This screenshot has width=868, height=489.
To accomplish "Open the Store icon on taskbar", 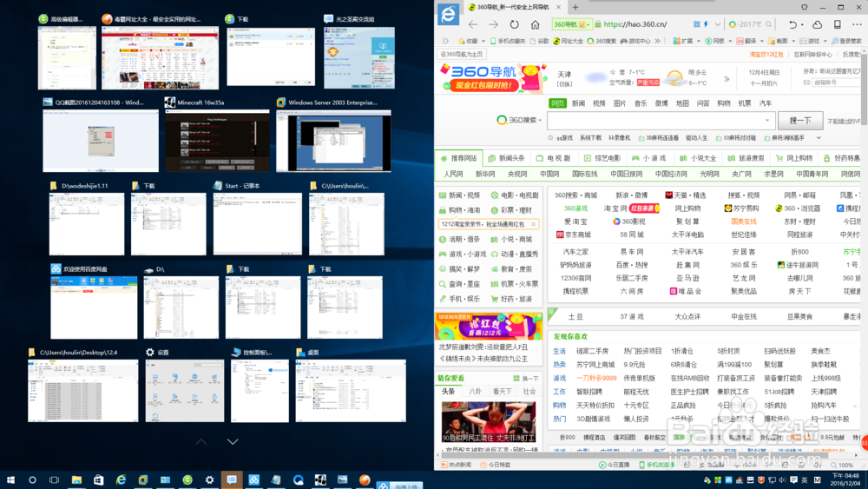I will click(x=99, y=479).
